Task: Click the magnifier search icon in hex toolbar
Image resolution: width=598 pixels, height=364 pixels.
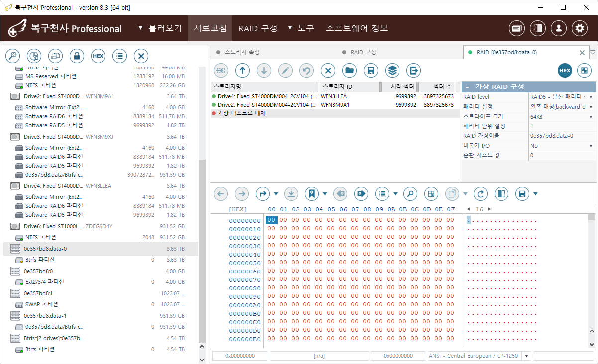Action: (x=410, y=194)
